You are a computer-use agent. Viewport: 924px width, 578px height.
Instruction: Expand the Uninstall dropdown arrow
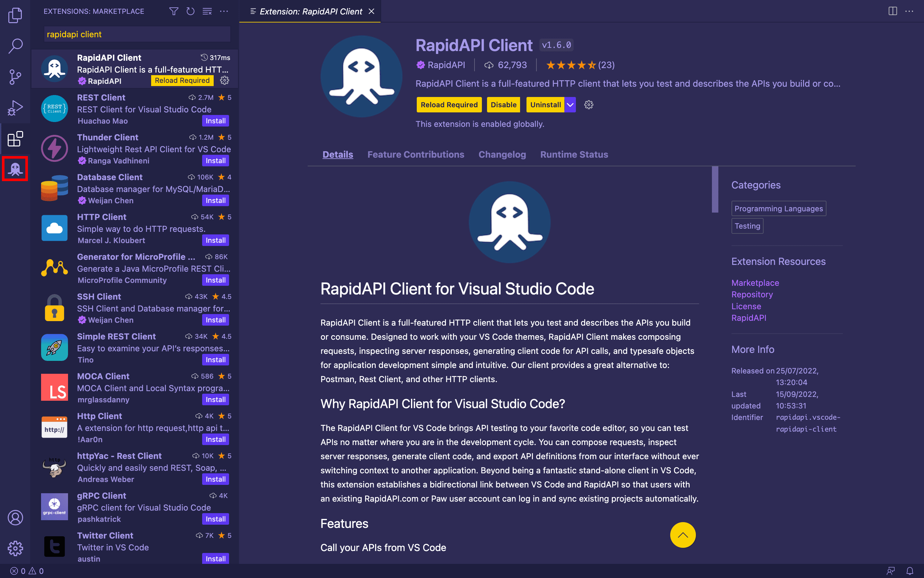[x=570, y=105]
